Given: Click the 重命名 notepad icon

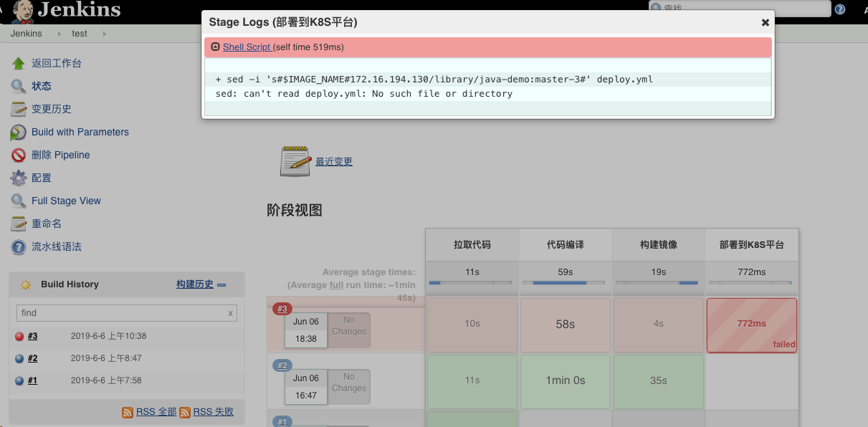Looking at the screenshot, I should tap(19, 224).
